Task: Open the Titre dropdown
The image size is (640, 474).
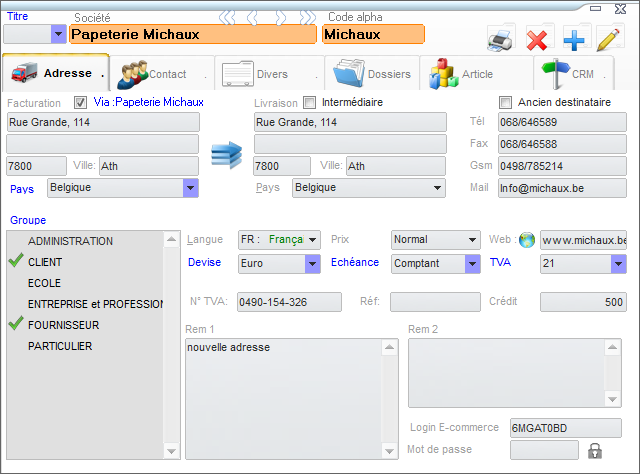Action: pyautogui.click(x=58, y=34)
